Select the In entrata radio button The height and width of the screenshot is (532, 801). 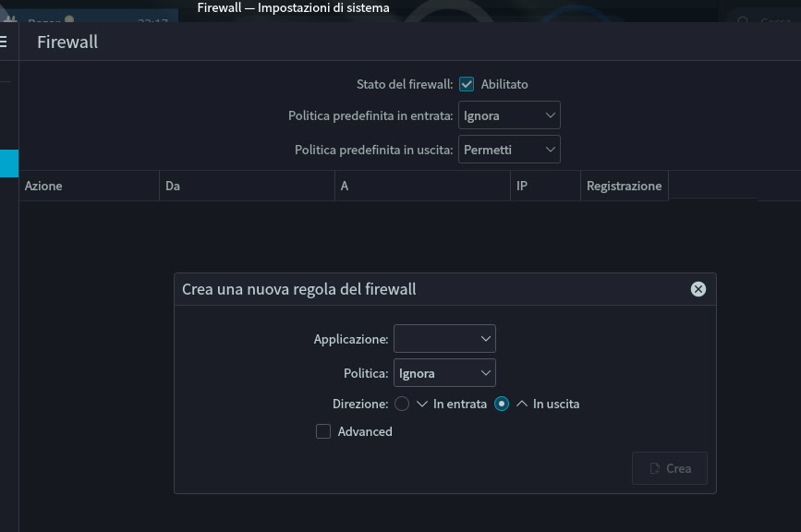(x=402, y=404)
